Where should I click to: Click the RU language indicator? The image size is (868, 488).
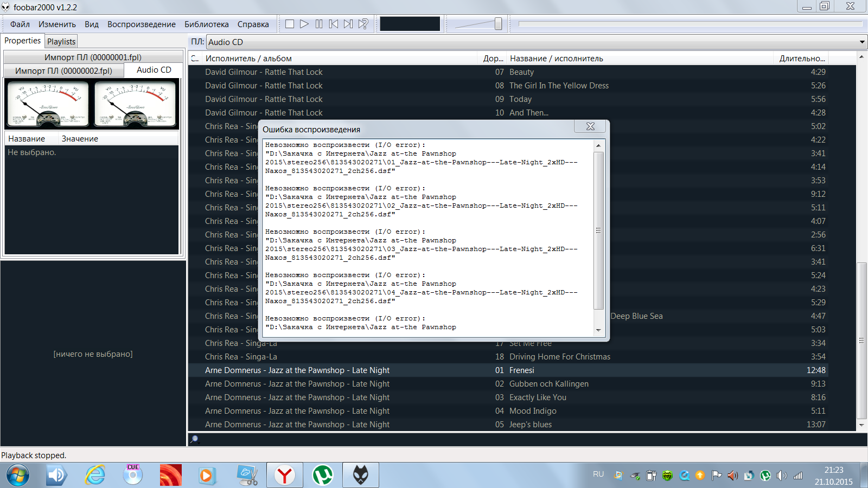[x=598, y=474]
